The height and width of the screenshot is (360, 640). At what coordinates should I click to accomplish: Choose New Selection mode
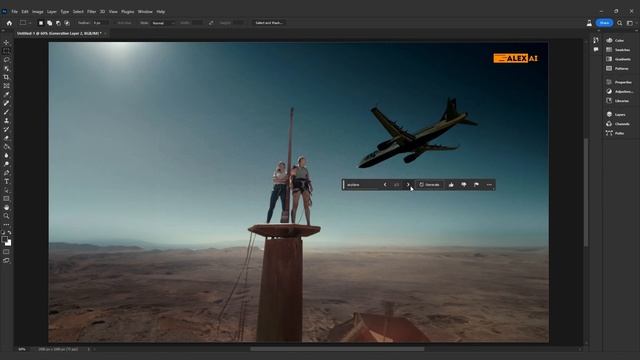(41, 23)
